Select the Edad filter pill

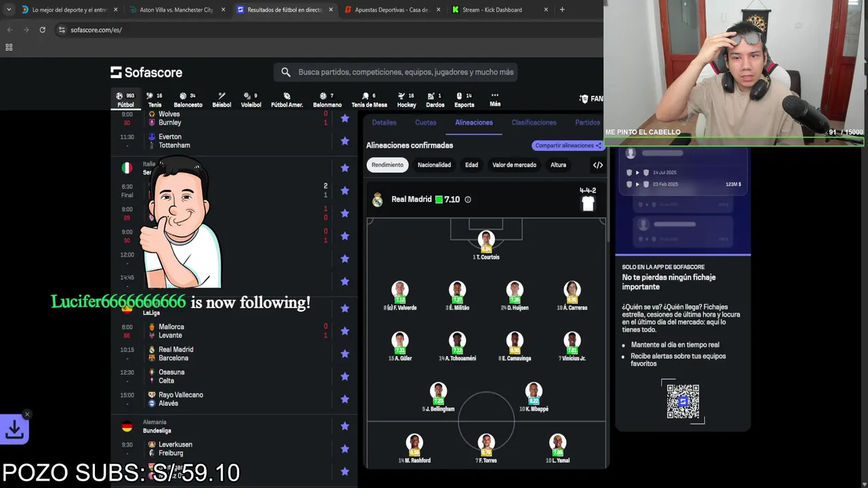pyautogui.click(x=471, y=165)
